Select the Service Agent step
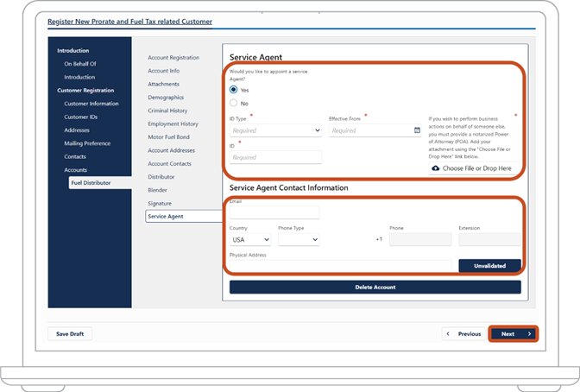 point(184,216)
